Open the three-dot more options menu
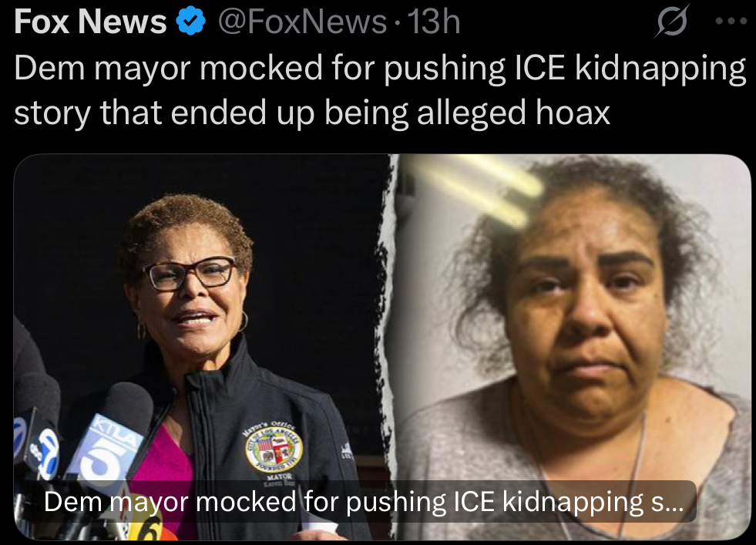Image resolution: width=756 pixels, height=545 pixels. (731, 22)
